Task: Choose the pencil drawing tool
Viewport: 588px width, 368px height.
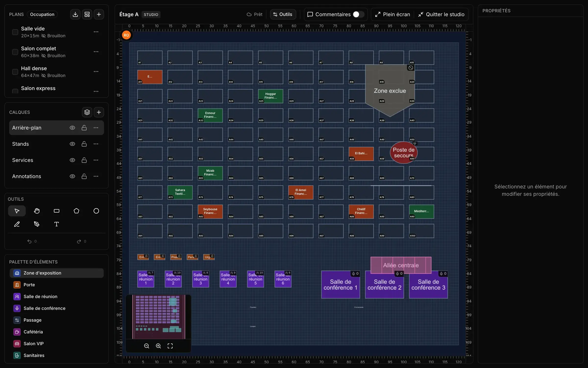Action: (17, 224)
